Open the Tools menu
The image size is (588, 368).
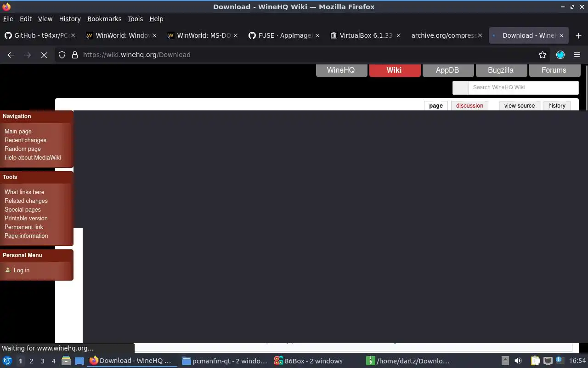[x=136, y=19]
